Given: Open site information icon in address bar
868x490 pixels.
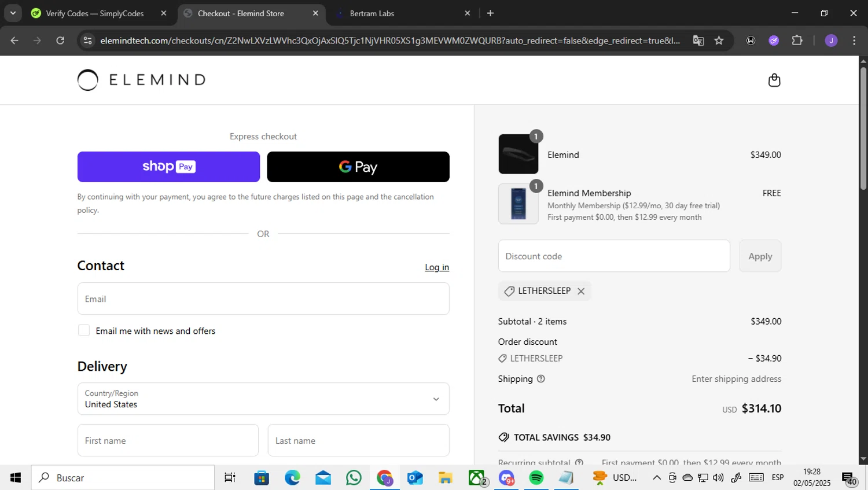Looking at the screenshot, I should (x=87, y=40).
